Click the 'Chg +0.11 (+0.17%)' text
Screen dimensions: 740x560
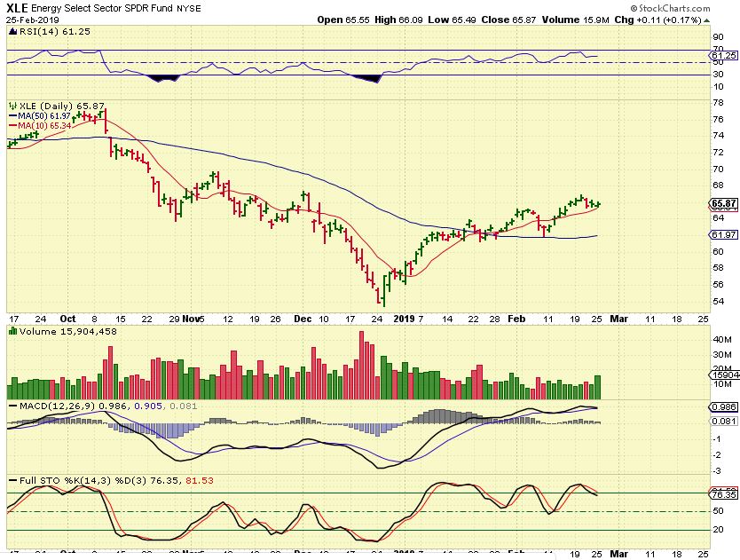pos(657,20)
